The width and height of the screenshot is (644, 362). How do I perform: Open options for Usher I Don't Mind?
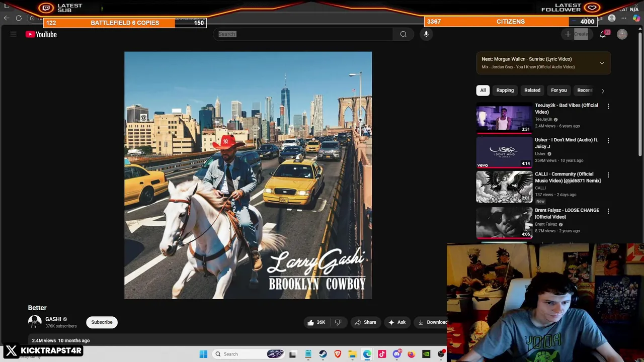click(x=608, y=141)
